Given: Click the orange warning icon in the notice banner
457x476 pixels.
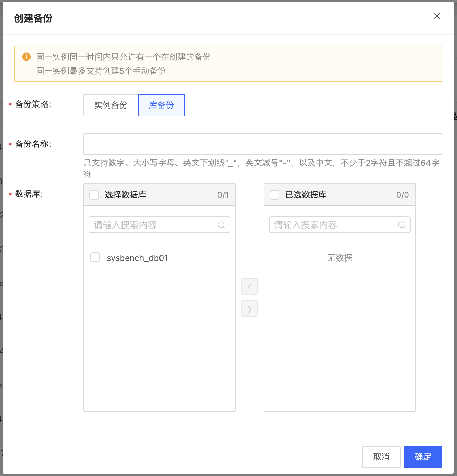Looking at the screenshot, I should click(26, 57).
